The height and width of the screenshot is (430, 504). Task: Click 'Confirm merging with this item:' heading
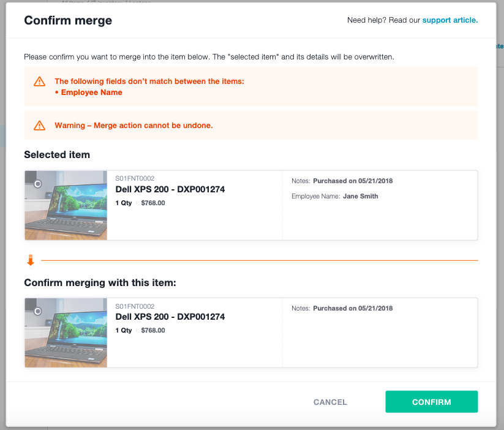100,283
